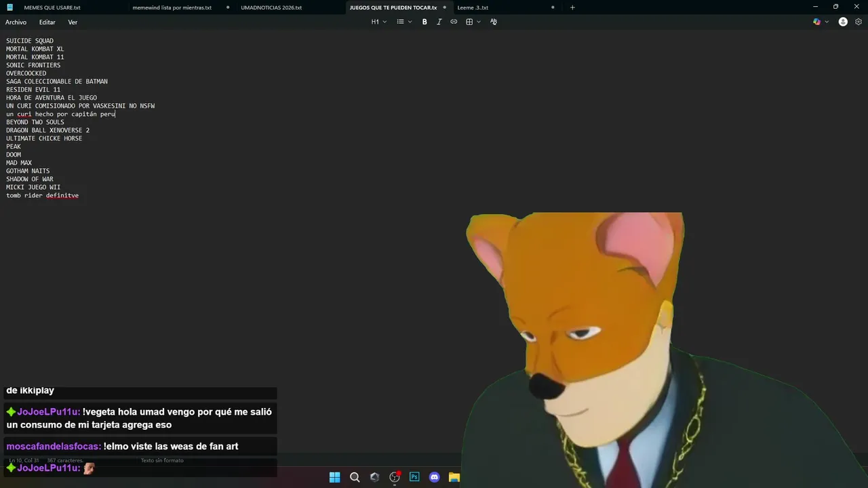
Task: Switch to Leeme :3.txt tab
Action: pos(473,7)
